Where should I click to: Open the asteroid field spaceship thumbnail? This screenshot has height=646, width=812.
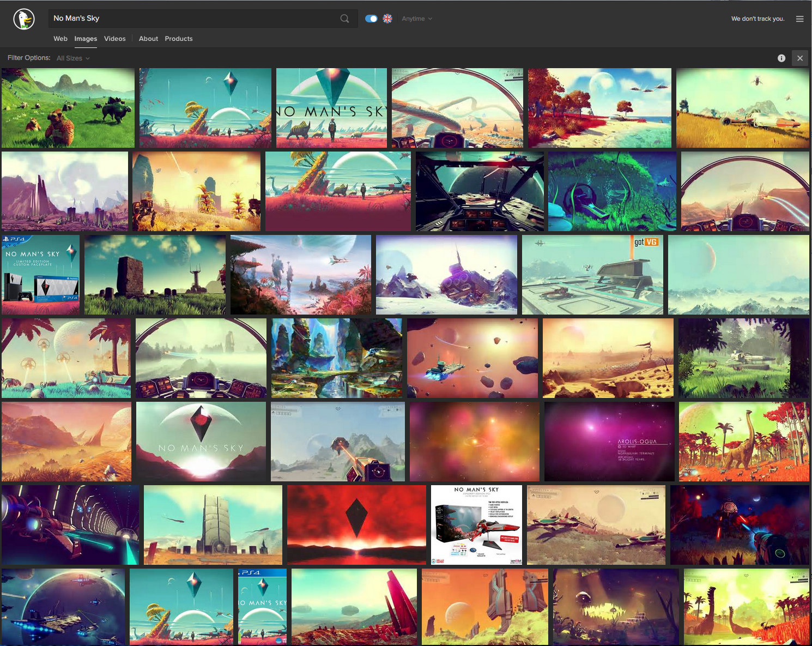[472, 358]
